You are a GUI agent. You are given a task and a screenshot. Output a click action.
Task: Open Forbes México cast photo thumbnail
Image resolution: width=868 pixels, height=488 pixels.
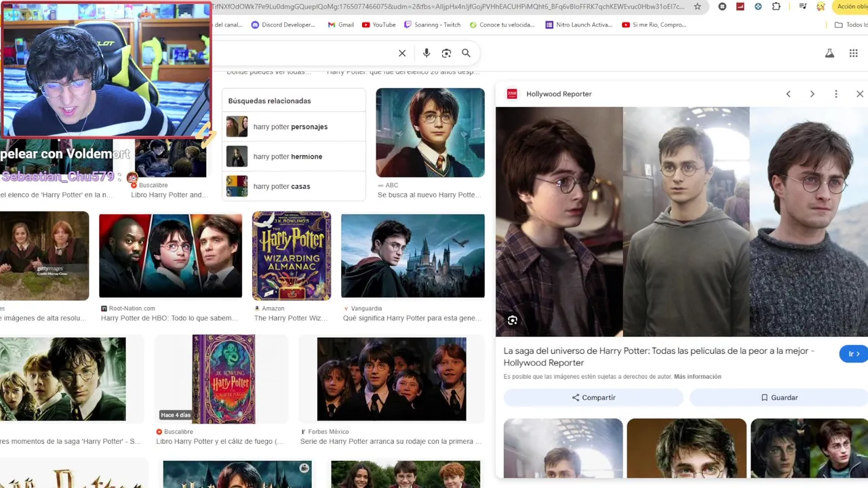[392, 379]
